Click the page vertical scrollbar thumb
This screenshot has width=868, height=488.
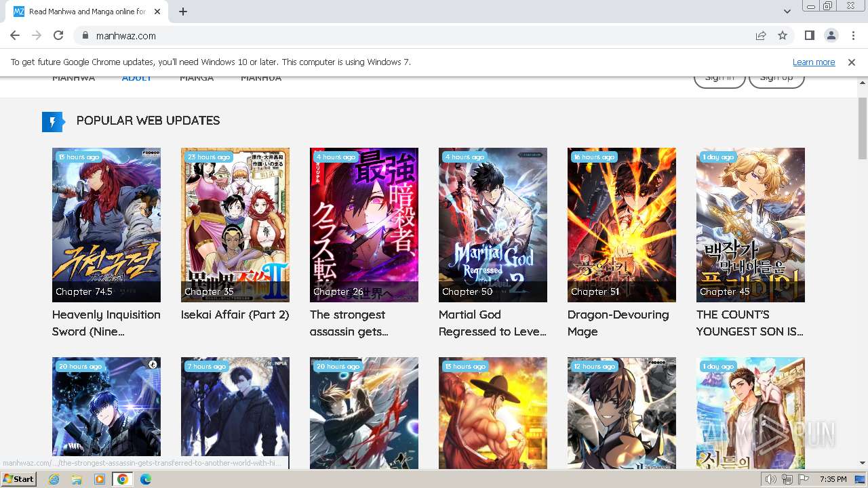(x=863, y=129)
